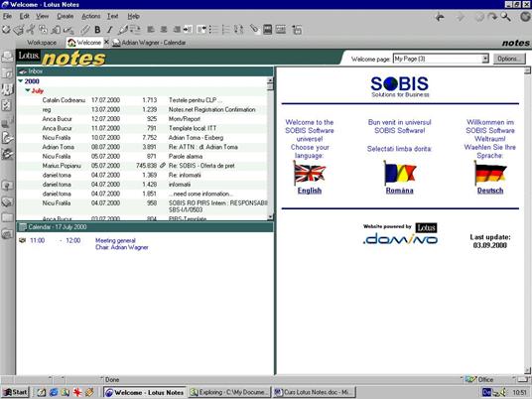Viewport: 532px width, 399px height.
Task: Close the Welcome tab with X
Action: (106, 42)
